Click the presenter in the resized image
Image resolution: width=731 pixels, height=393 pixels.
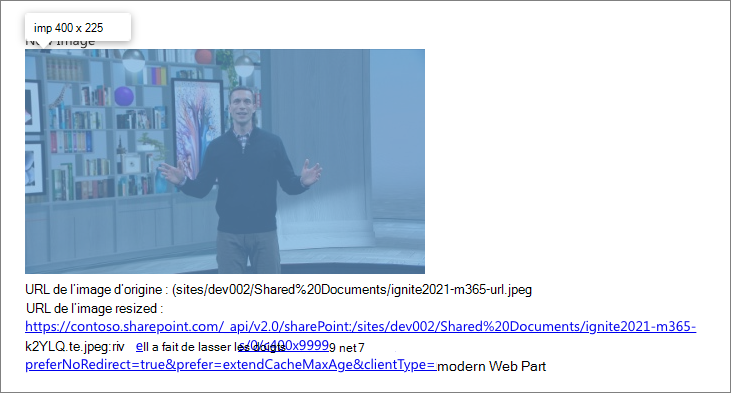click(242, 179)
